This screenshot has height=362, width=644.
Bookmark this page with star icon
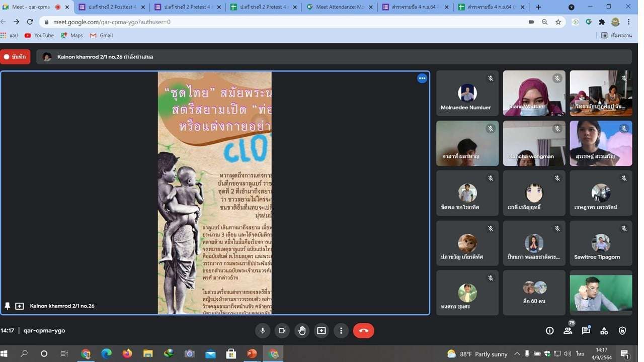tap(558, 22)
